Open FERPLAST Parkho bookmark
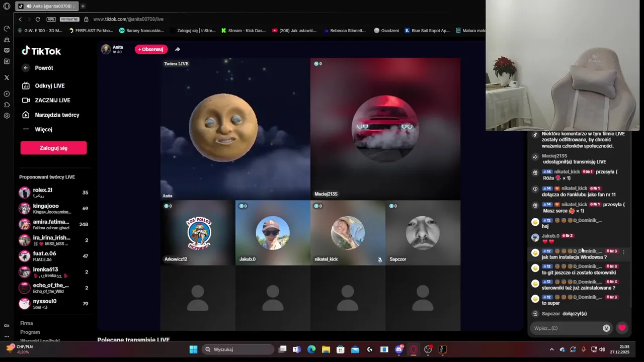644x362 pixels. click(x=91, y=31)
